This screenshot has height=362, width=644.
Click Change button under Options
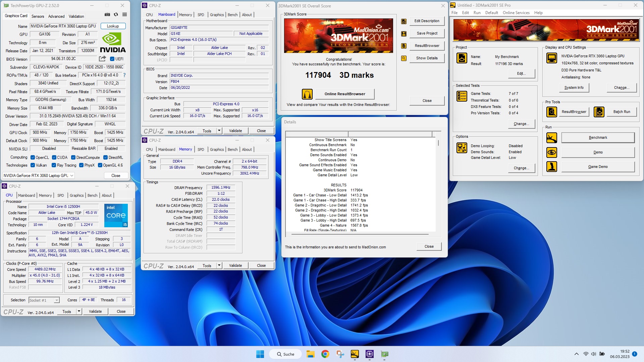(x=521, y=168)
